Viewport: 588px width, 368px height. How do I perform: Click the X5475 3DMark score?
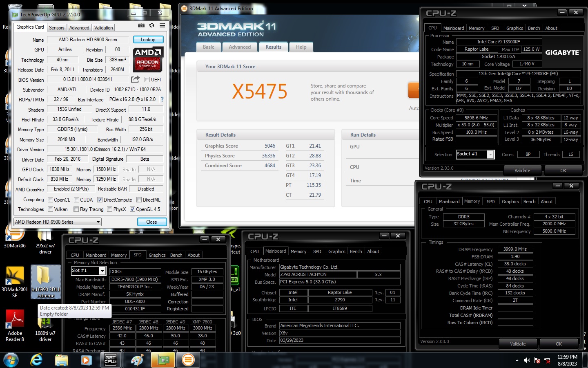[x=260, y=91]
